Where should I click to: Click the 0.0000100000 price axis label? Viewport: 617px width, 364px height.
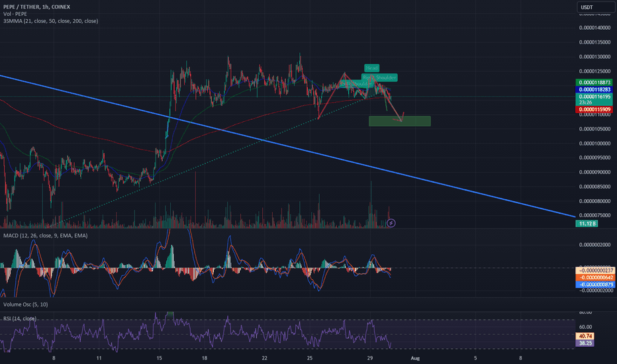[x=594, y=143]
